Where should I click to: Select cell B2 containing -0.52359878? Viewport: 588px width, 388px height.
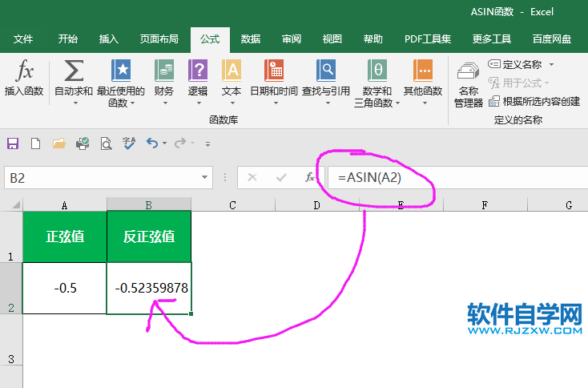[x=149, y=288]
